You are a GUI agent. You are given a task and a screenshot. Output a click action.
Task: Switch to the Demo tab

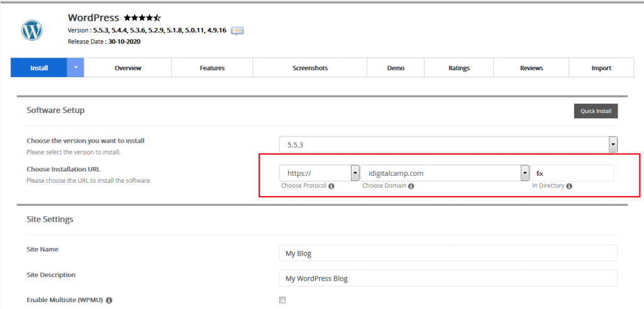click(396, 68)
